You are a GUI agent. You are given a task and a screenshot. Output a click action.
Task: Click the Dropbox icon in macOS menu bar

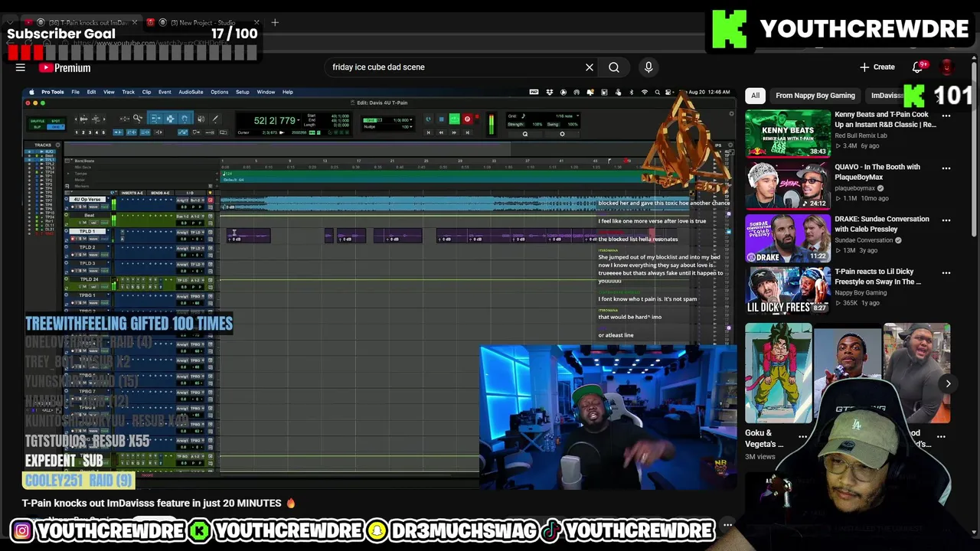(550, 92)
